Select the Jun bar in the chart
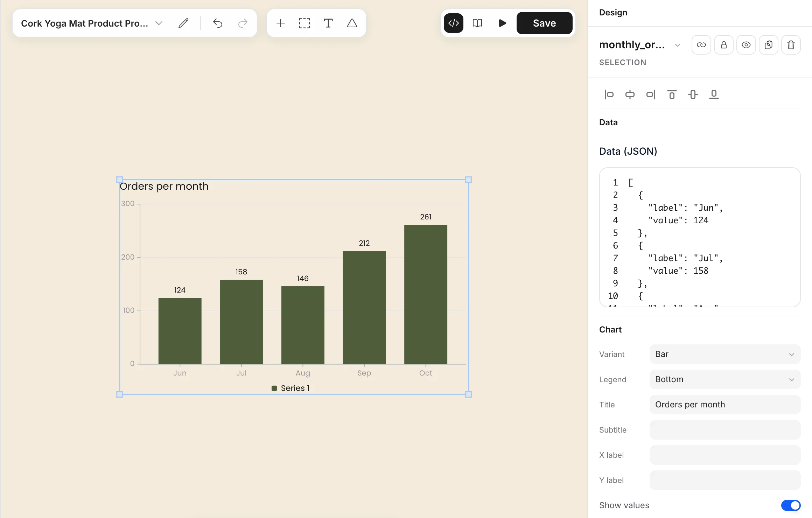Image resolution: width=812 pixels, height=518 pixels. pos(180,331)
